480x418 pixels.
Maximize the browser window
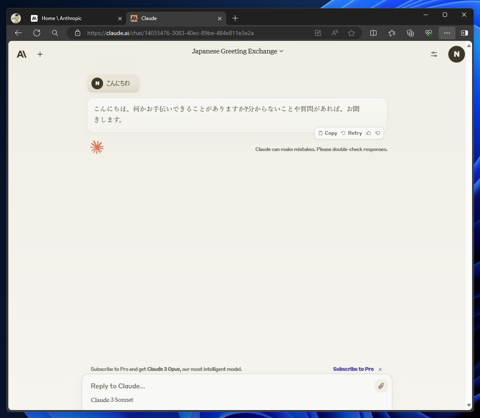click(445, 15)
